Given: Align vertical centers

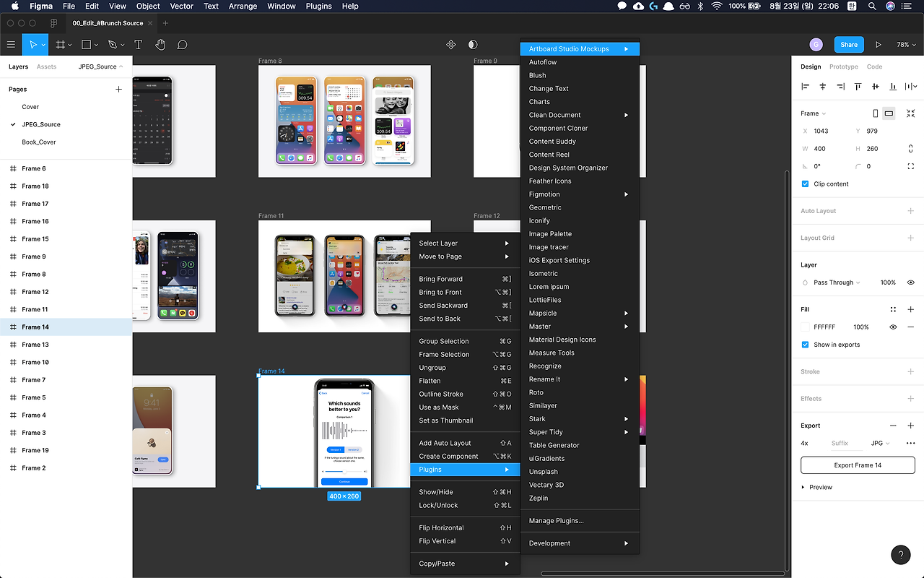Looking at the screenshot, I should tap(876, 87).
